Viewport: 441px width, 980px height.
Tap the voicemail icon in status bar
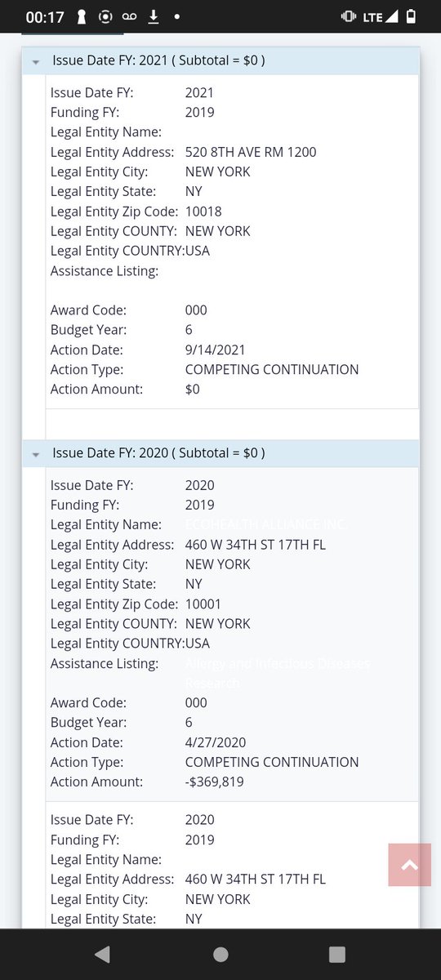click(x=130, y=16)
